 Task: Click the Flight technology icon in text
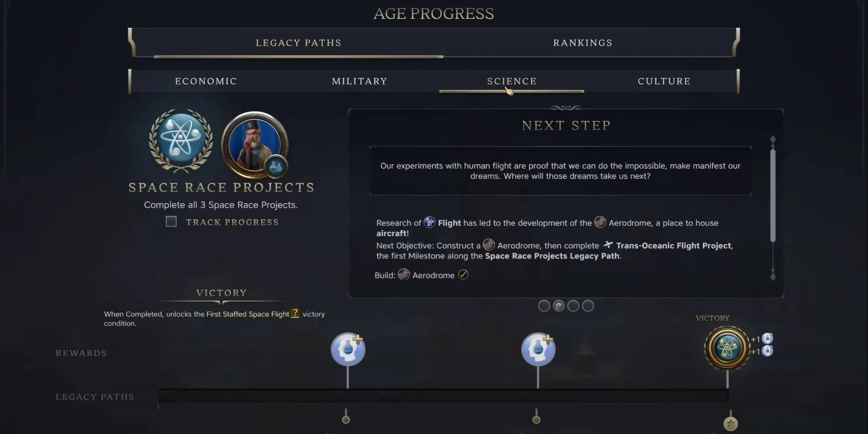(x=429, y=222)
